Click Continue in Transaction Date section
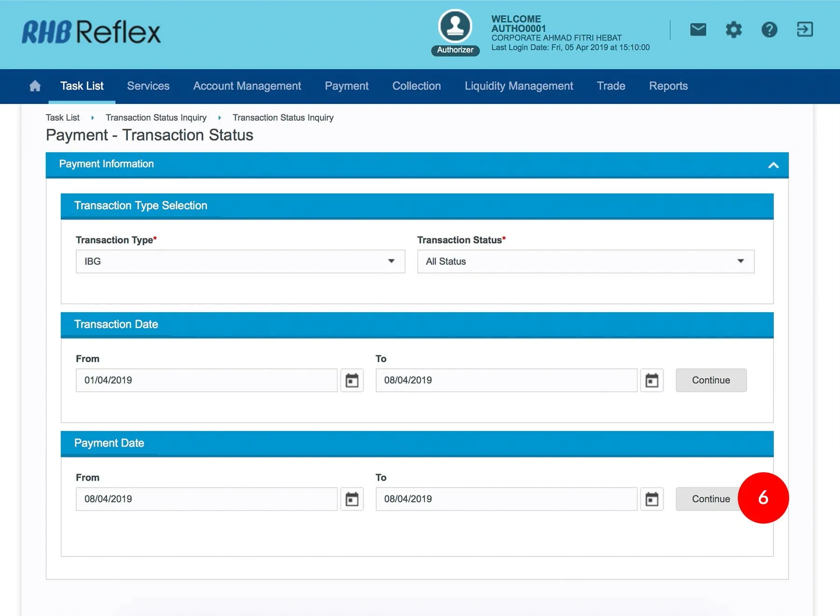Viewport: 840px width, 616px height. [710, 380]
